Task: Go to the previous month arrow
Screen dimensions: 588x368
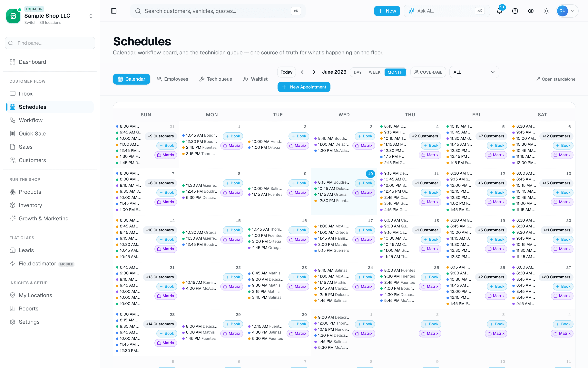Action: coord(302,72)
